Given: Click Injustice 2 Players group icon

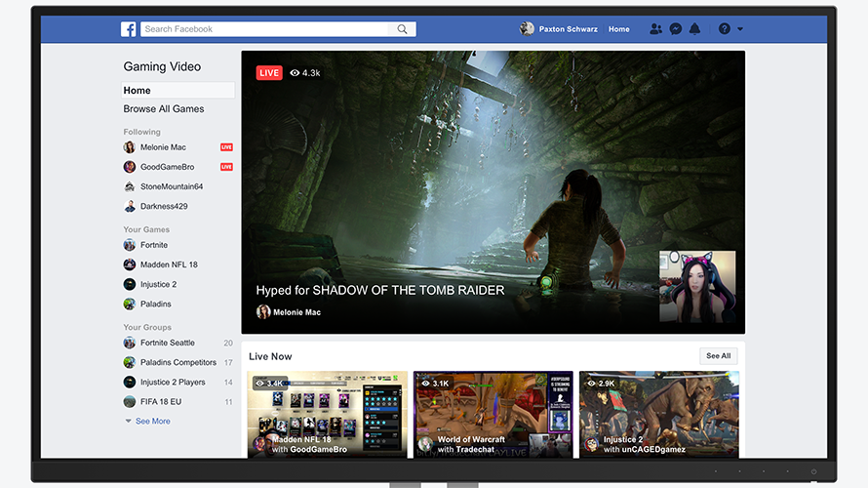Looking at the screenshot, I should click(130, 383).
